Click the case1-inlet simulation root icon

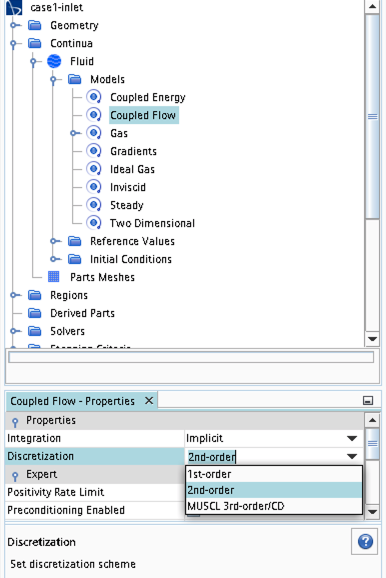pos(14,7)
